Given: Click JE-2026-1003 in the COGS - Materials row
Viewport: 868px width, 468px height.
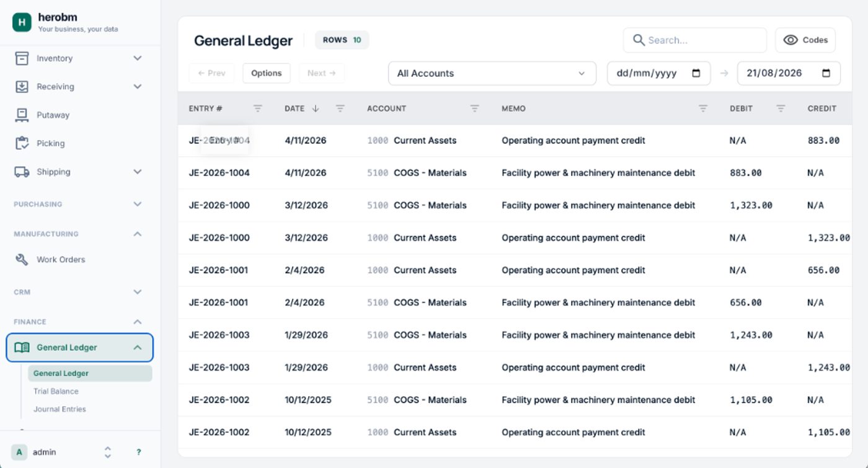Looking at the screenshot, I should click(x=219, y=335).
